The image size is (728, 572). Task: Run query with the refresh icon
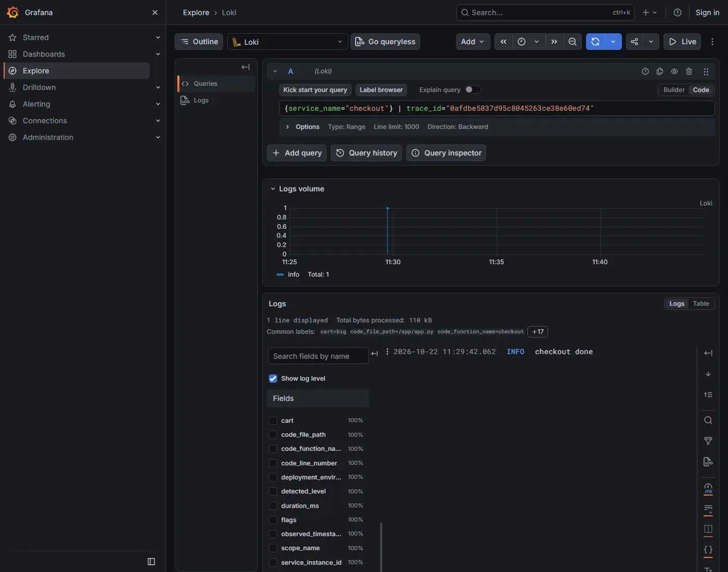[595, 42]
